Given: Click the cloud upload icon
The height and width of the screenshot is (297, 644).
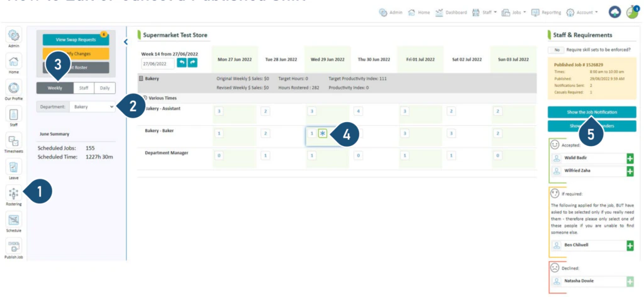Looking at the screenshot, I should (615, 13).
